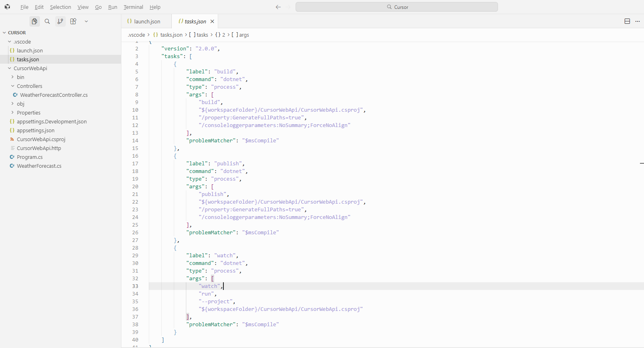Collapse the .vscode folder
Image resolution: width=644 pixels, height=348 pixels.
(x=60, y=42)
